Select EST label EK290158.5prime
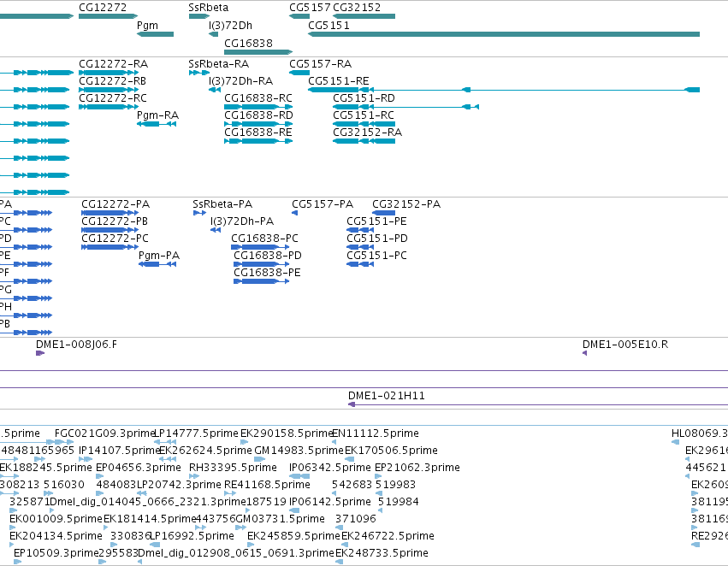The image size is (728, 566). 287,433
